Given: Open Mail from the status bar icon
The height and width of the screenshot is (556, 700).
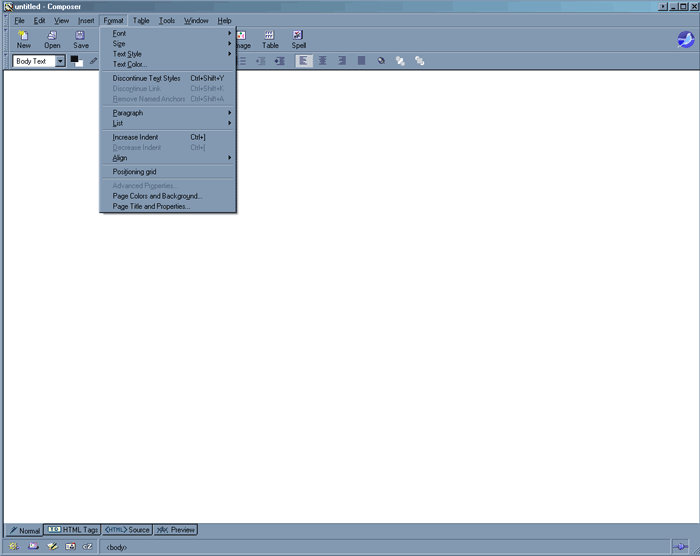Looking at the screenshot, I should point(33,547).
